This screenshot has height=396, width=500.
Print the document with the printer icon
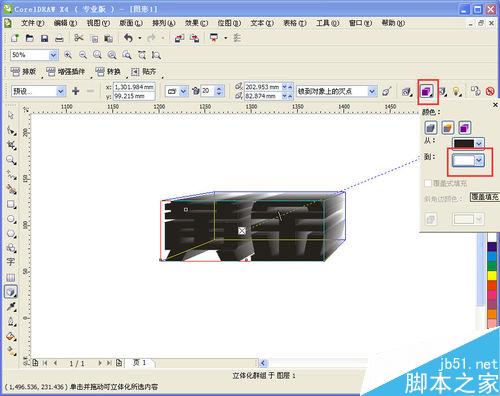[59, 39]
